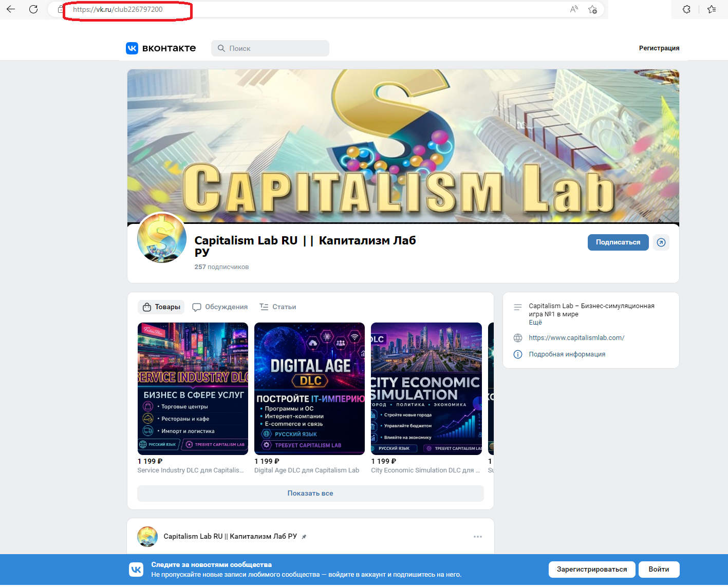The height and width of the screenshot is (587, 728).
Task: Click the Service Industry DLC product title
Action: point(191,470)
